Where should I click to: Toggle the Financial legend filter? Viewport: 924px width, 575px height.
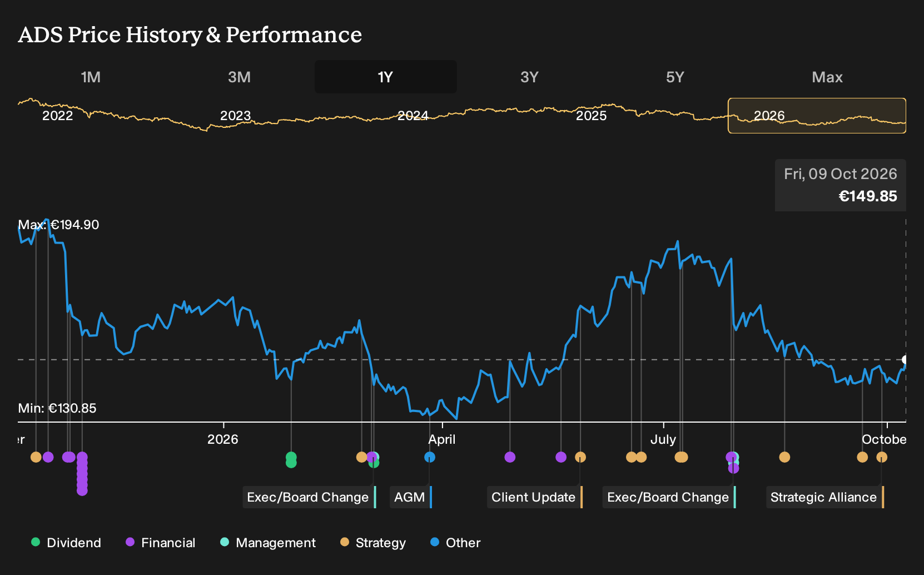click(160, 543)
